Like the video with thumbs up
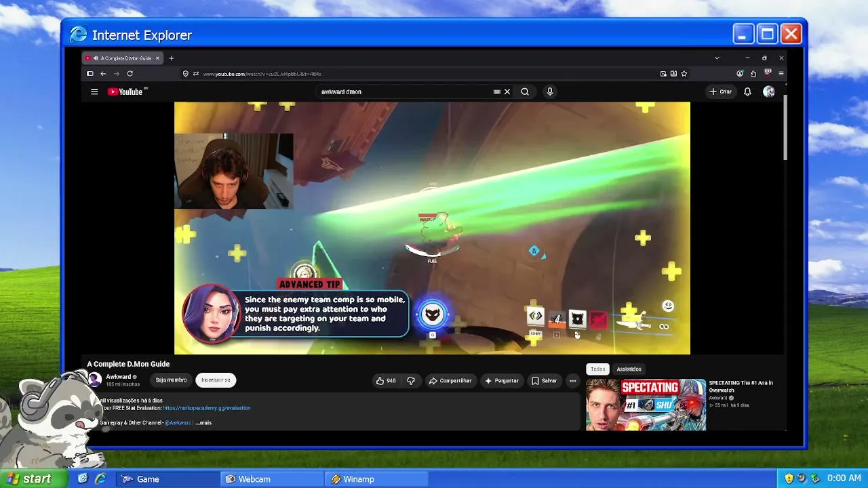Viewport: 868px width, 488px height. coord(386,381)
